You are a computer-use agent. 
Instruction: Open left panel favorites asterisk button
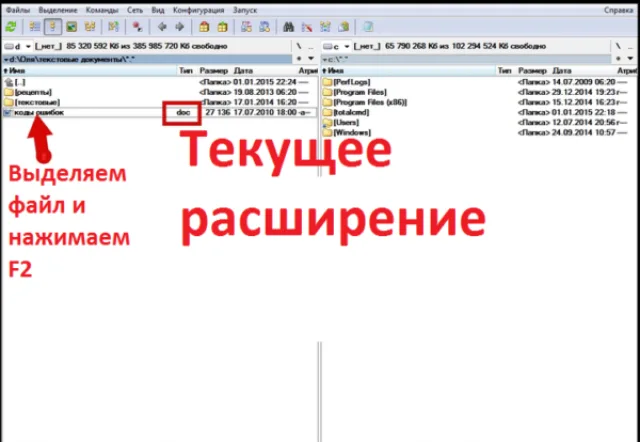[299, 59]
